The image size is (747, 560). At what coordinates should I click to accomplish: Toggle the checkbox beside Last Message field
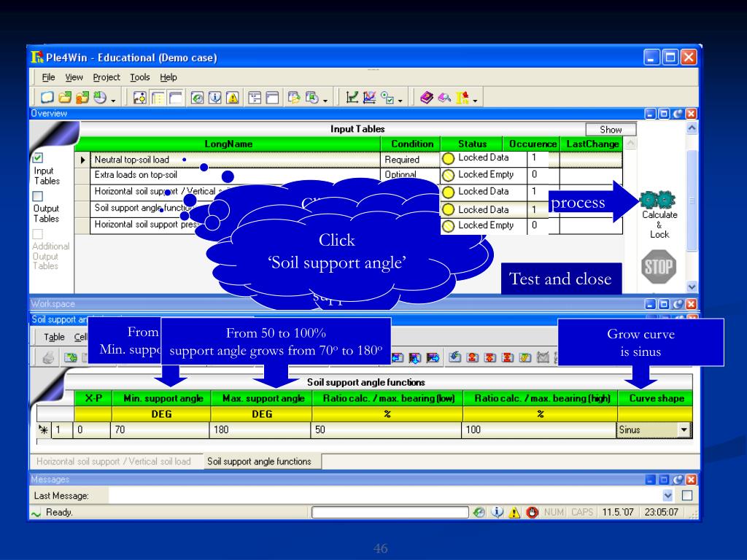[687, 496]
